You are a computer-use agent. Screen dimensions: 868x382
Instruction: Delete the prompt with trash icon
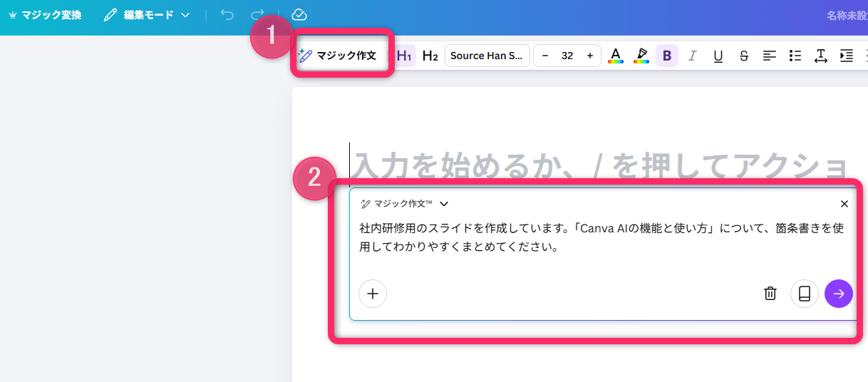coord(770,293)
